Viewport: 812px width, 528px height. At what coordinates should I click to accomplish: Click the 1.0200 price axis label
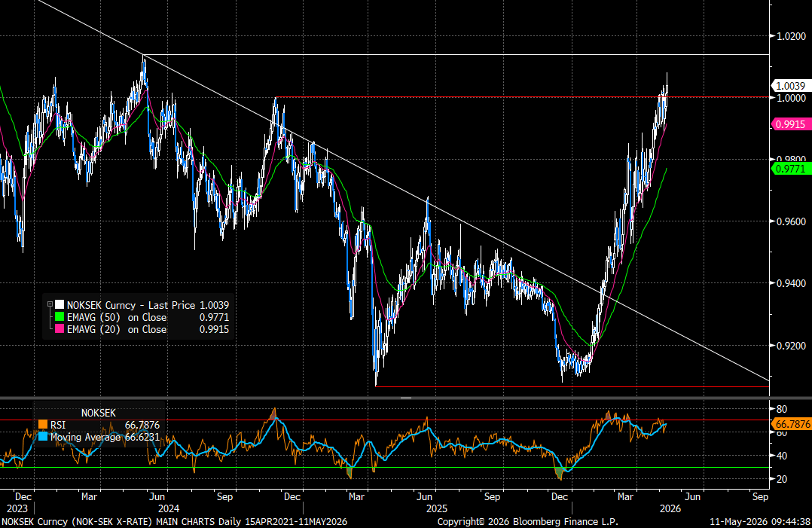[x=791, y=36]
